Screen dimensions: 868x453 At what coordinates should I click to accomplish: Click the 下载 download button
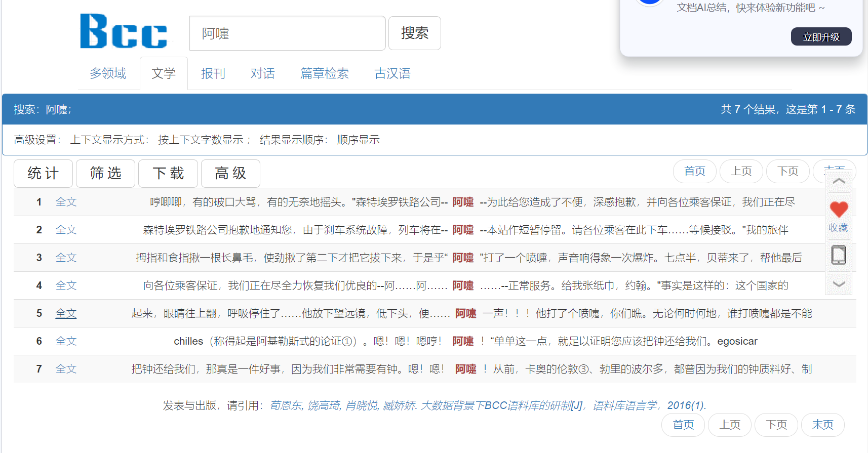[x=168, y=174]
